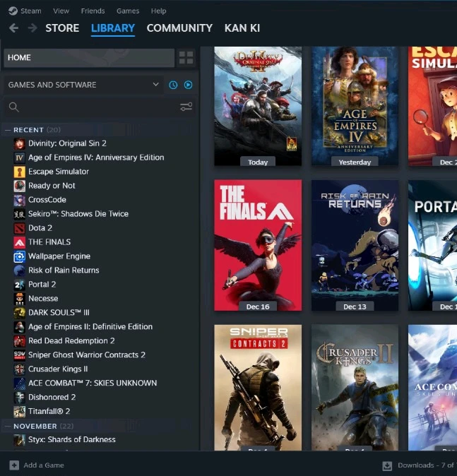Open the Store page
The image size is (457, 476).
[62, 28]
